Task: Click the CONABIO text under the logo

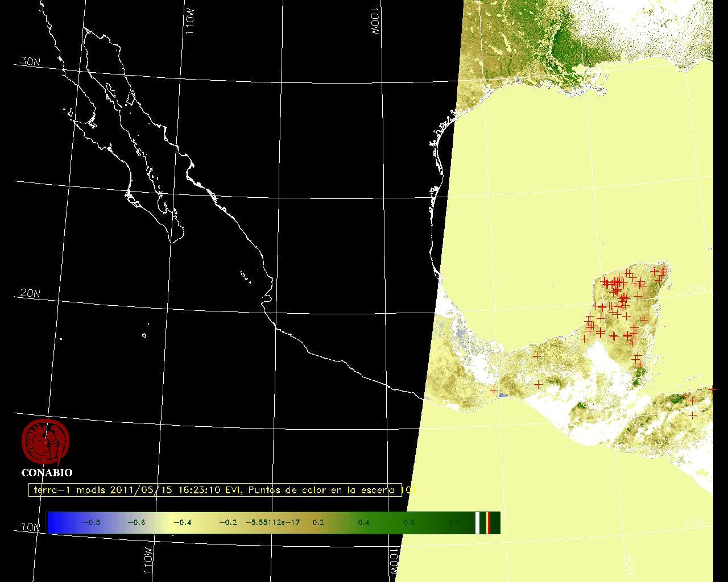Action: [47, 472]
